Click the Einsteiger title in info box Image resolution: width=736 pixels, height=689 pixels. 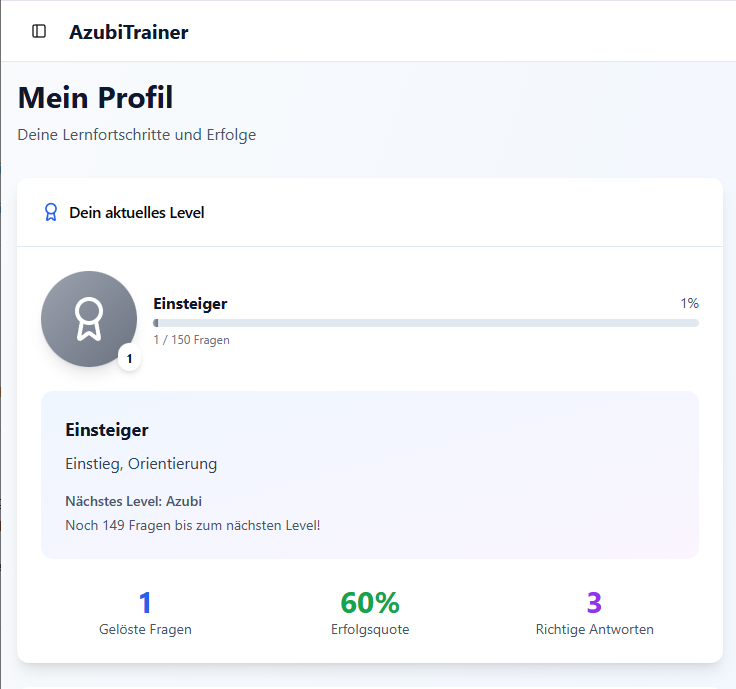point(107,430)
